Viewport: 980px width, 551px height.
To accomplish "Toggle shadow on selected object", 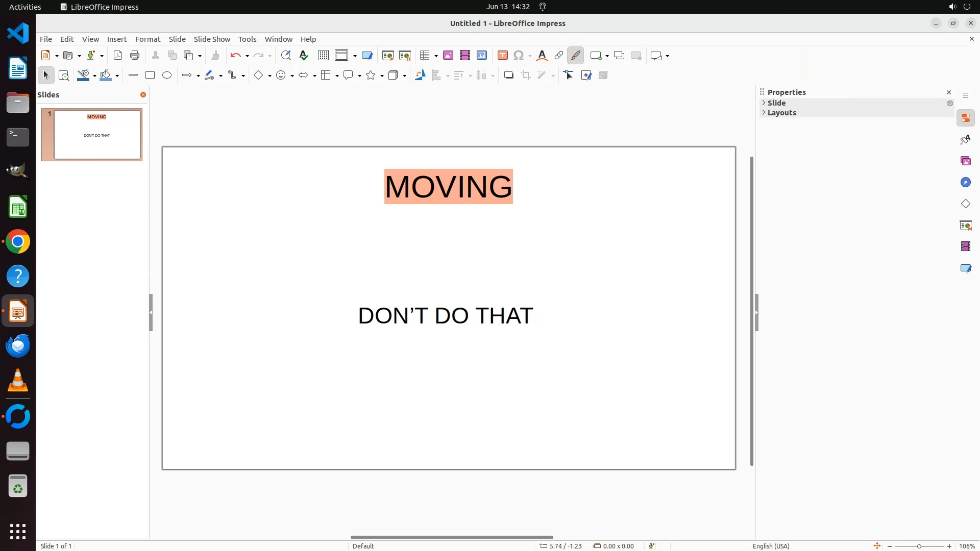I will click(x=508, y=76).
